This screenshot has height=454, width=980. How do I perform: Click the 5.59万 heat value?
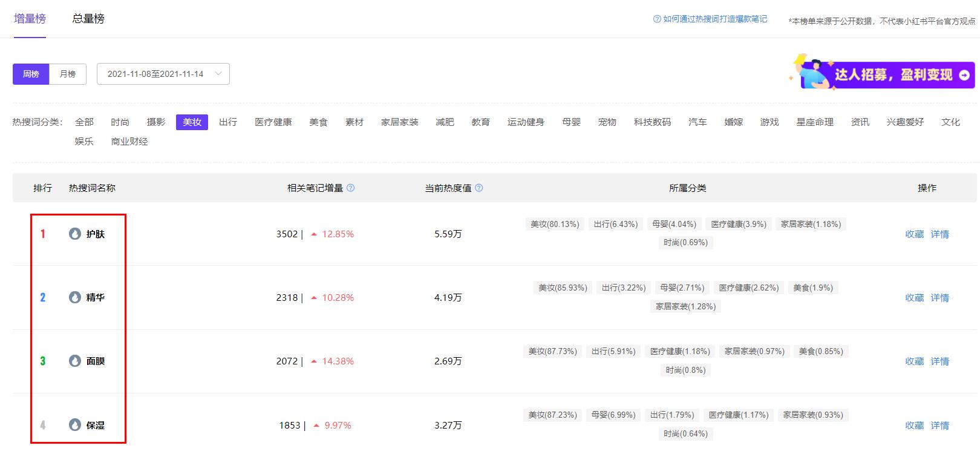point(448,234)
